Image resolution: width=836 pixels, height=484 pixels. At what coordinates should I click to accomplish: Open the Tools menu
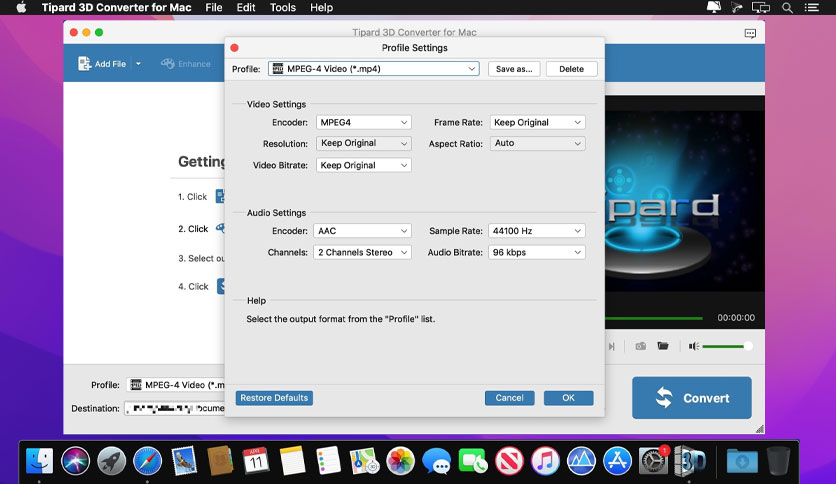(x=283, y=7)
